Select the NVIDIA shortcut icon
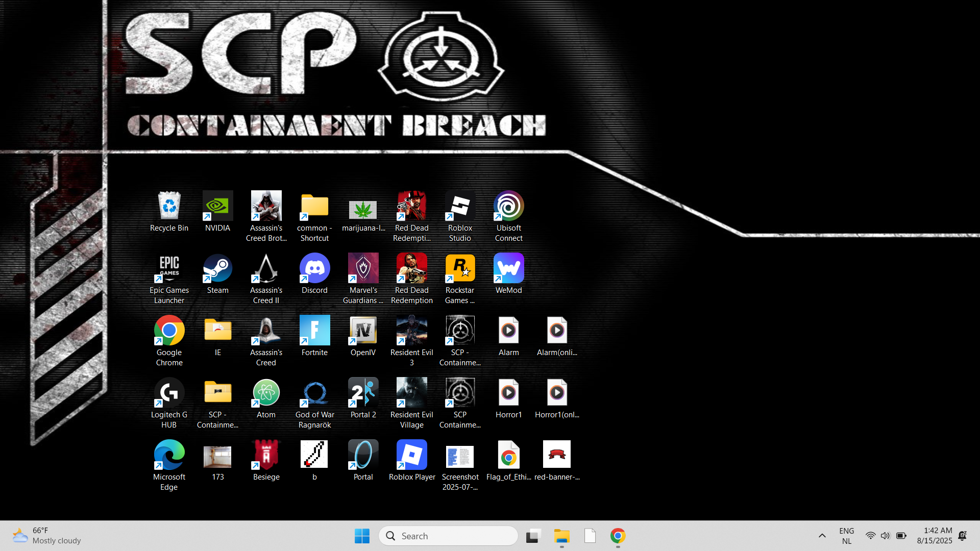The image size is (980, 551). click(217, 212)
